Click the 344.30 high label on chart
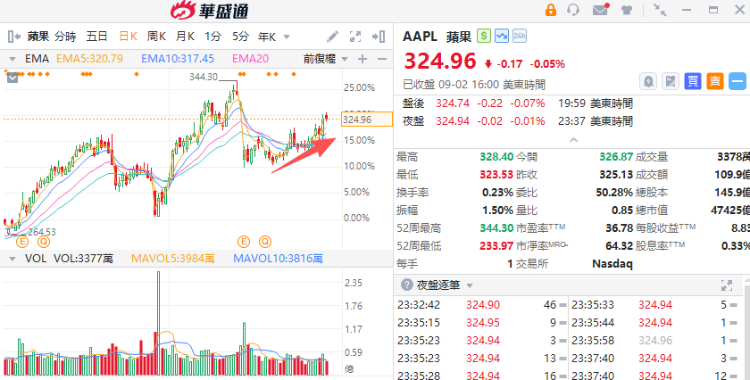 [203, 77]
